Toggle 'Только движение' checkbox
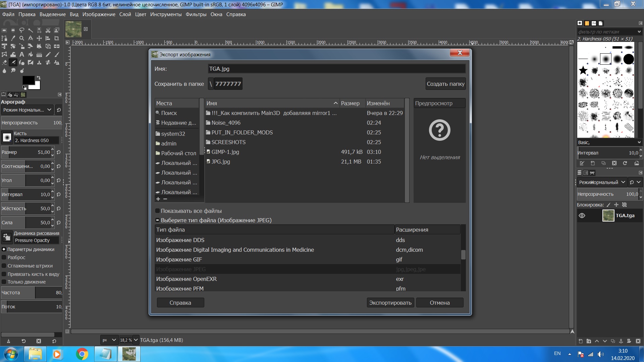Image resolution: width=644 pixels, height=362 pixels. tap(4, 282)
